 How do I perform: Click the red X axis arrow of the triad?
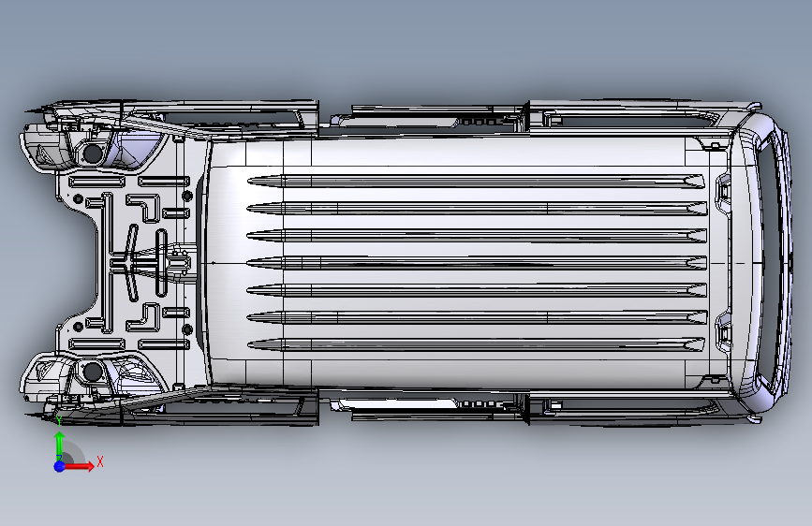coord(79,466)
